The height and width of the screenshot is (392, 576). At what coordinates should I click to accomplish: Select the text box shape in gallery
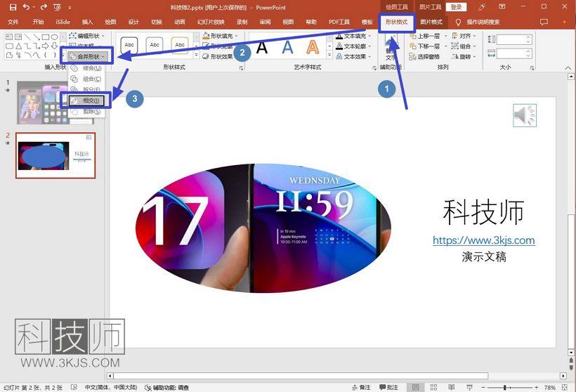[x=9, y=37]
